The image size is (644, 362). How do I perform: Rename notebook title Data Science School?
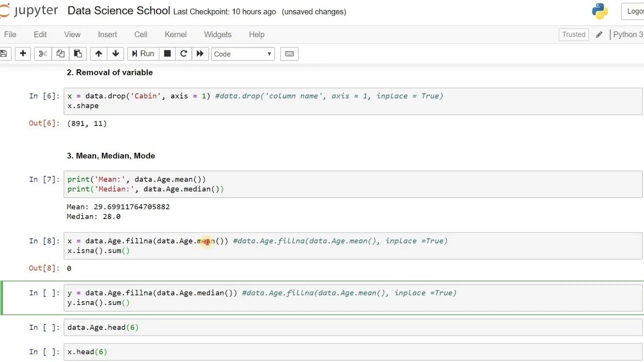coord(119,11)
